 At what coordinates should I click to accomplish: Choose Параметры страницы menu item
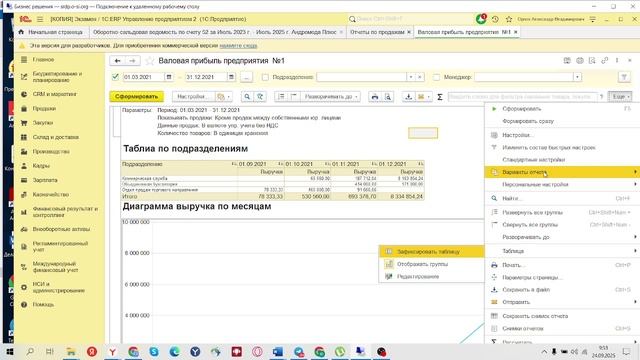click(562, 278)
